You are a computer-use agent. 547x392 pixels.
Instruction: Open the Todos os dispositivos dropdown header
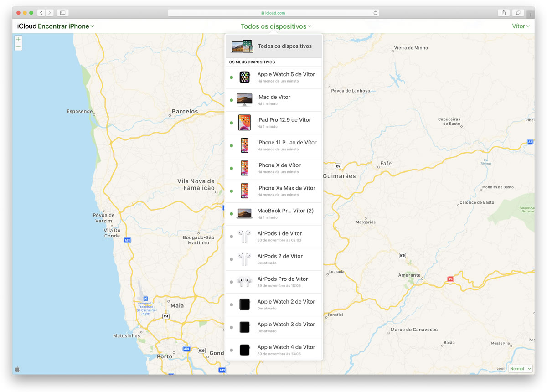click(276, 26)
